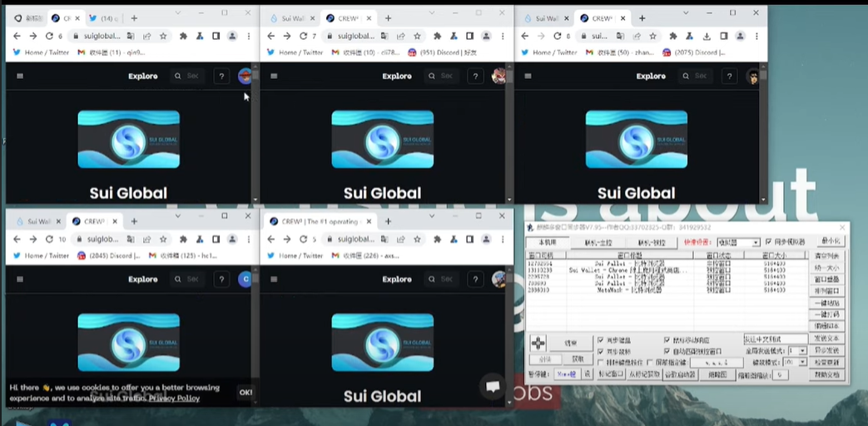Click the 最小化 button in sync tool
This screenshot has height=426, width=868.
click(x=831, y=242)
